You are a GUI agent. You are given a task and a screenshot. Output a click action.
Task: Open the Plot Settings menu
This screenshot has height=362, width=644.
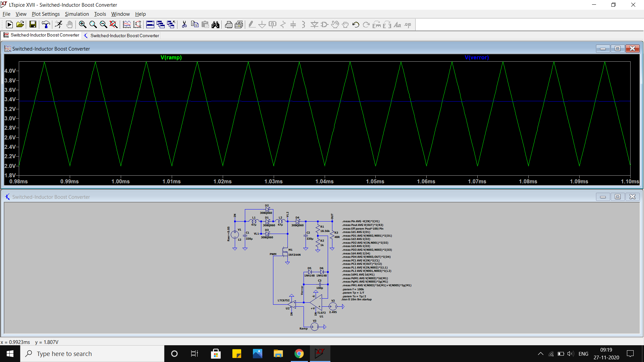46,14
